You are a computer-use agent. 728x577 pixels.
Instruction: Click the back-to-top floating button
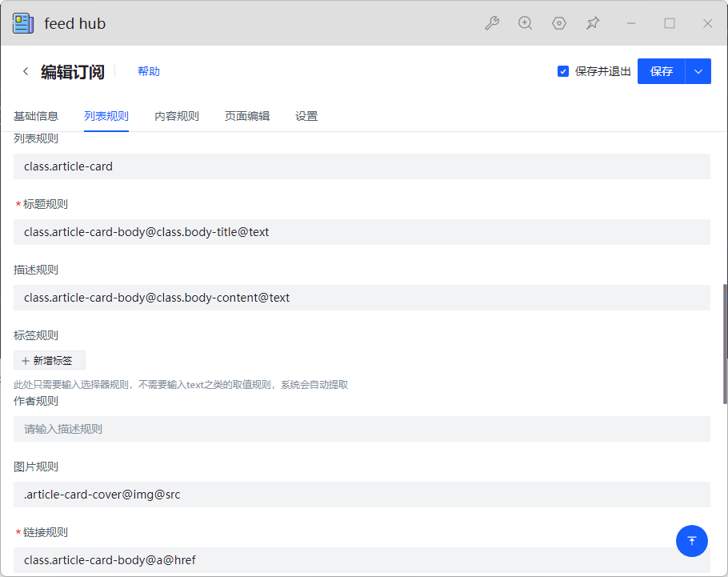point(692,541)
